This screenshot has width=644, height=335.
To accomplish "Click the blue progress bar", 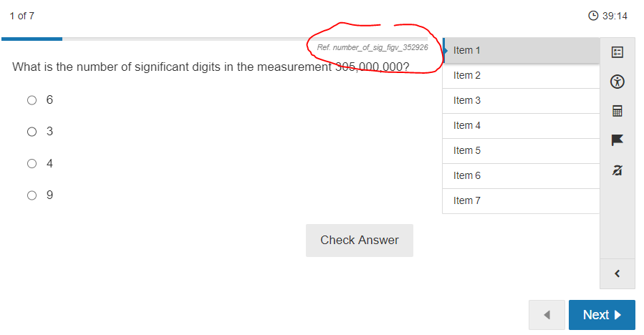I will (x=32, y=39).
